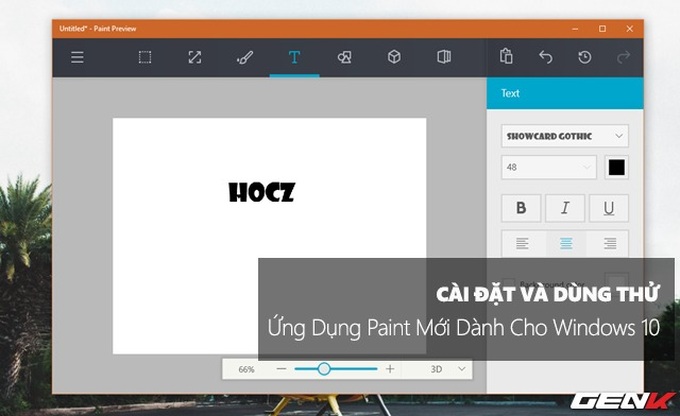The image size is (680, 416).
Task: Open the 2D shapes/Stickers tool
Action: point(344,57)
